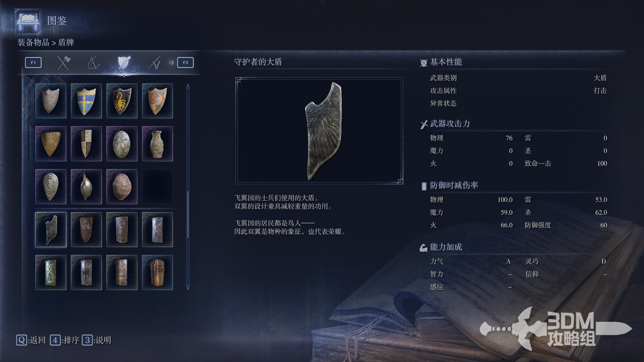Select the melee weapons axe-and-sword tab icon

pyautogui.click(x=63, y=62)
